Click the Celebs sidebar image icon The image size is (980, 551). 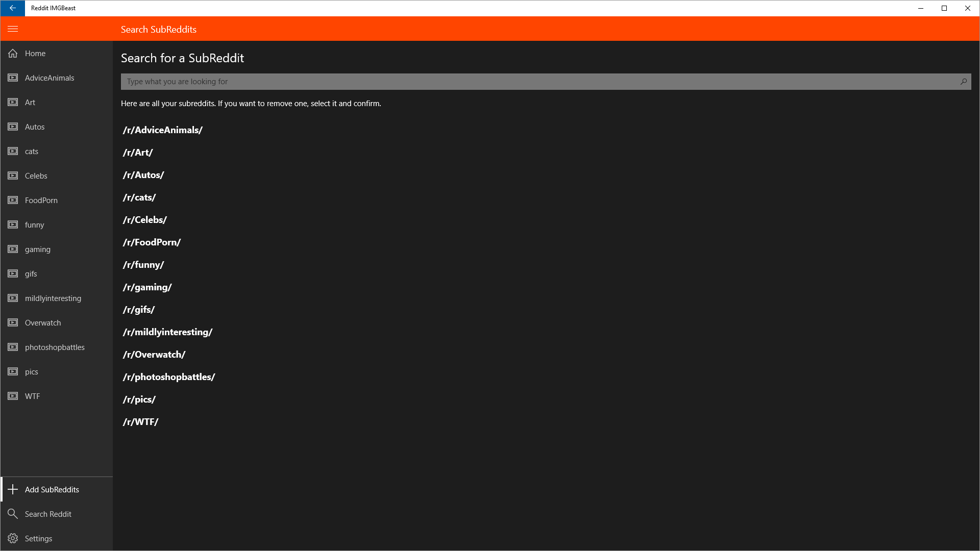click(x=13, y=176)
